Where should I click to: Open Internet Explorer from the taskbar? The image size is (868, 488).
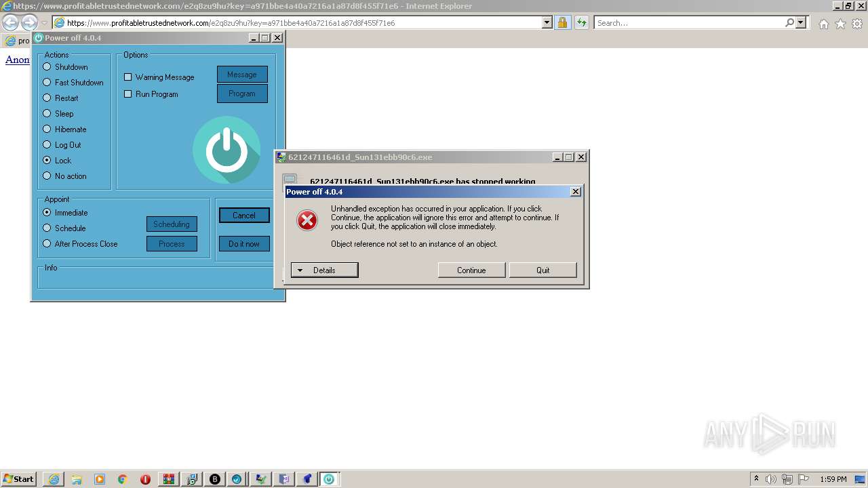[54, 479]
